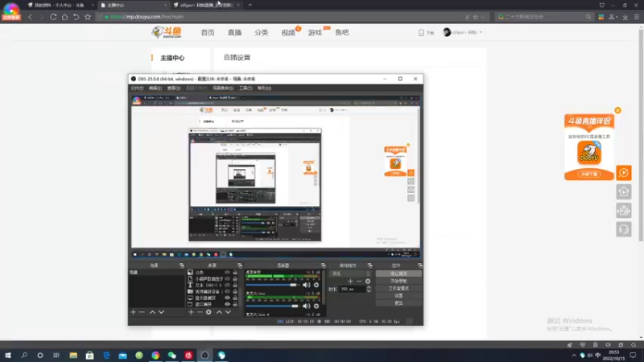Open Windows Start menu on the taskbar
Screen dimensions: 644x362
(x=8, y=356)
